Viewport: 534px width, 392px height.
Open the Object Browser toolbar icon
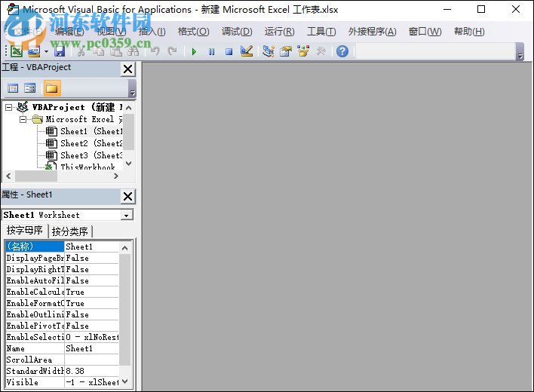click(303, 51)
